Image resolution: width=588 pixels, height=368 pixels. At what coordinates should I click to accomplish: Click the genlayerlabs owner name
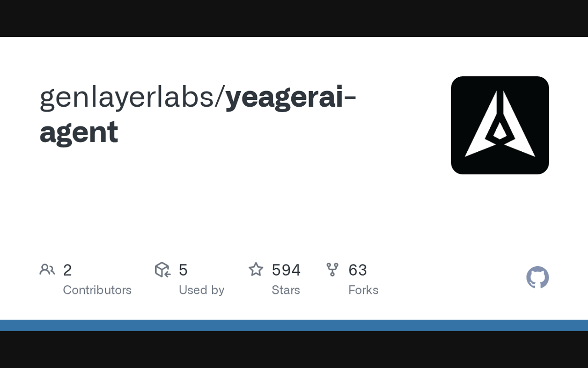point(127,98)
